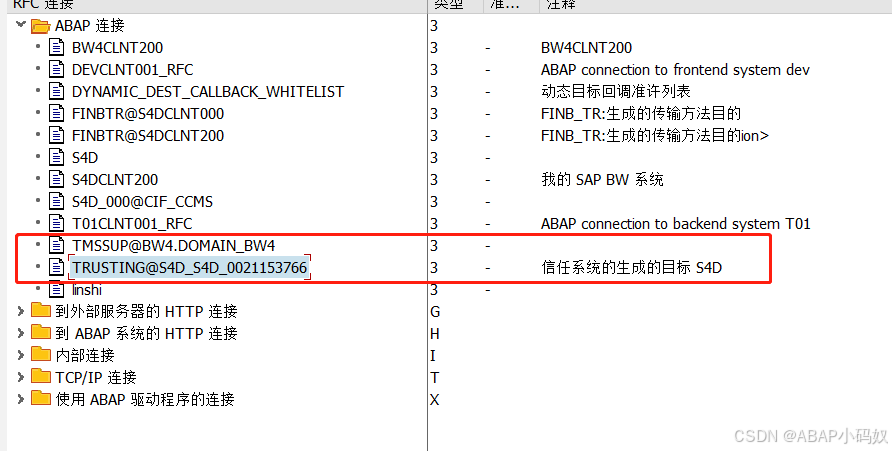Select the ABAP 连接 tree node label
The width and height of the screenshot is (892, 451).
89,26
